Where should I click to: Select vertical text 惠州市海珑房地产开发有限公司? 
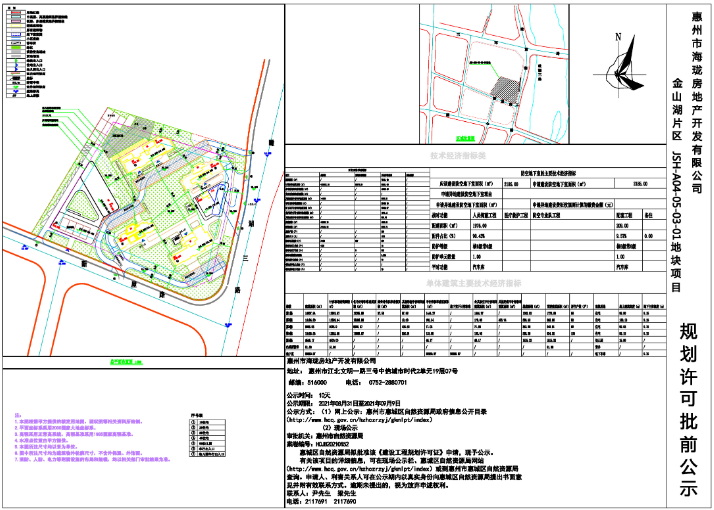(x=696, y=102)
